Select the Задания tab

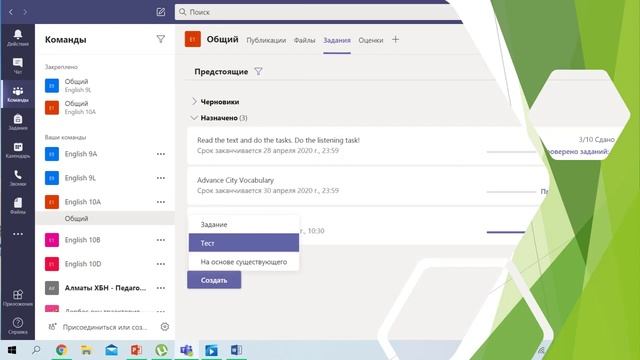337,40
